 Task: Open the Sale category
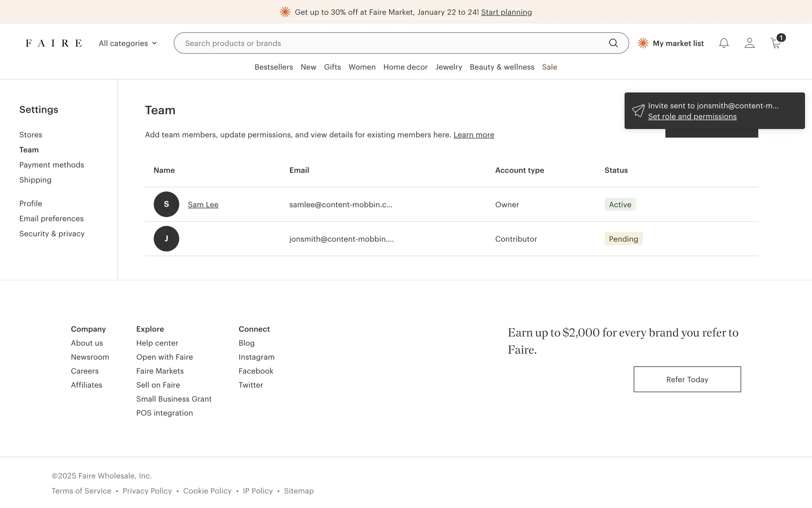(549, 67)
